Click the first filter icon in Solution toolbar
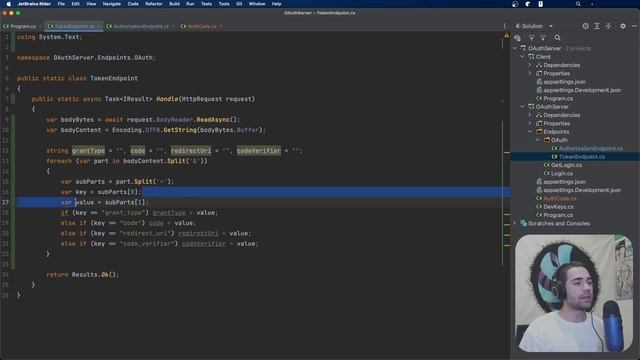 (531, 38)
